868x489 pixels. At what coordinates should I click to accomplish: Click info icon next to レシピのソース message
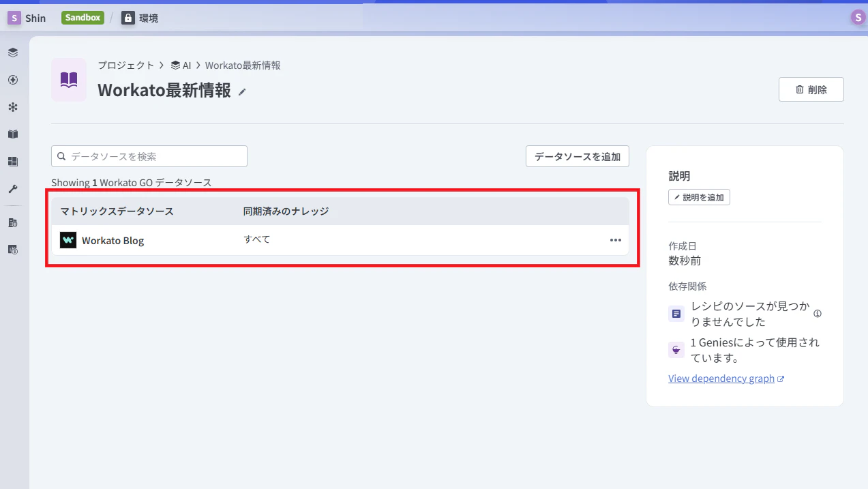818,314
